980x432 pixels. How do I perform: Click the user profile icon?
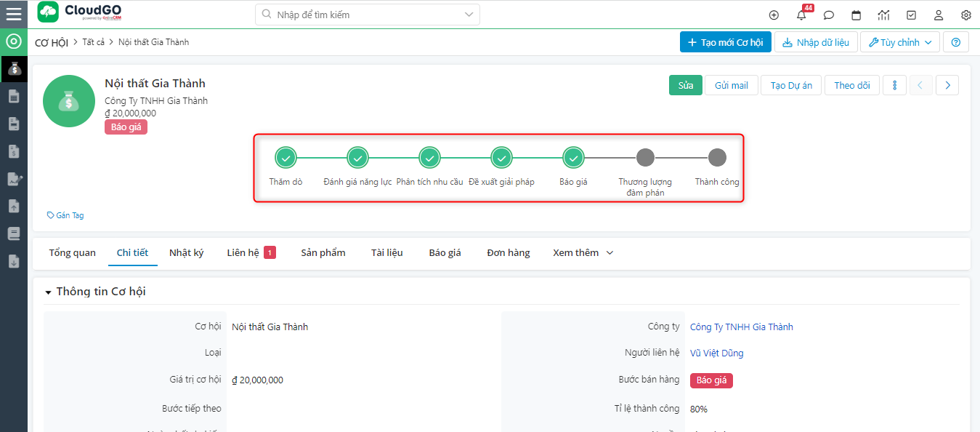coord(939,15)
